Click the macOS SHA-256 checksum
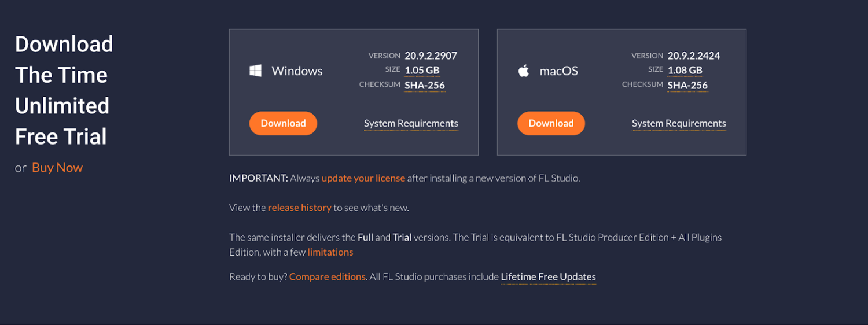 pyautogui.click(x=687, y=86)
